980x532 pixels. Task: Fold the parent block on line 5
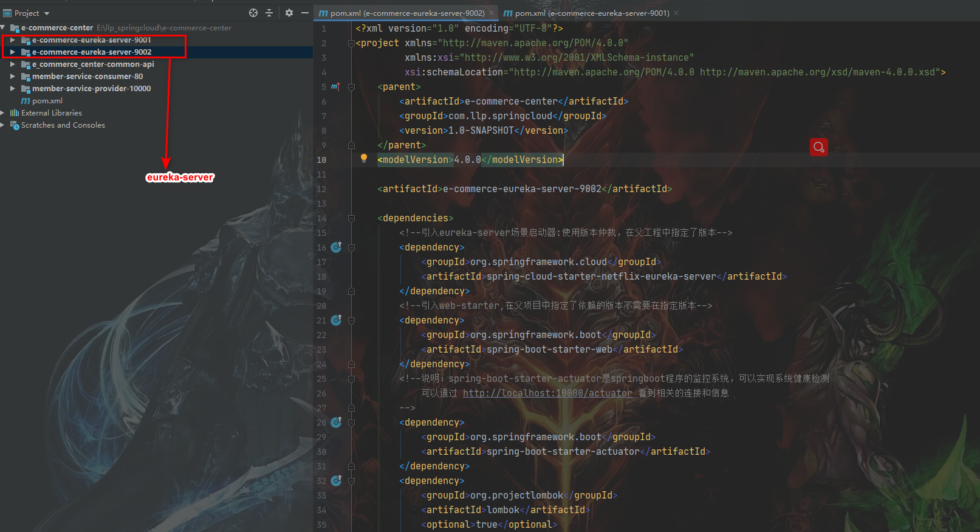point(351,87)
